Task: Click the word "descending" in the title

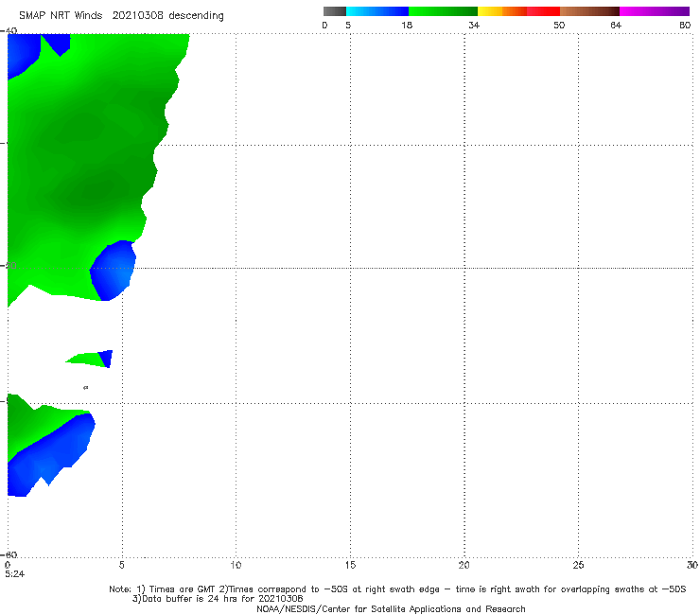Action: (197, 16)
